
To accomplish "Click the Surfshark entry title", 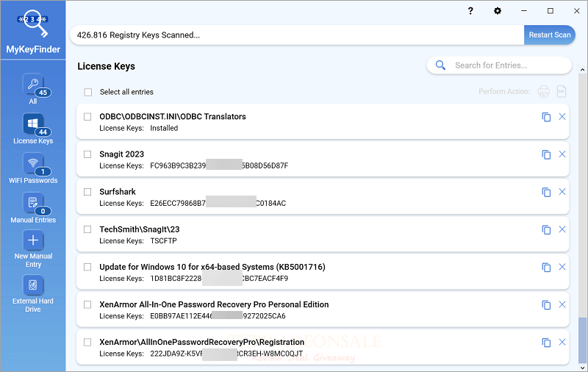I will click(118, 192).
